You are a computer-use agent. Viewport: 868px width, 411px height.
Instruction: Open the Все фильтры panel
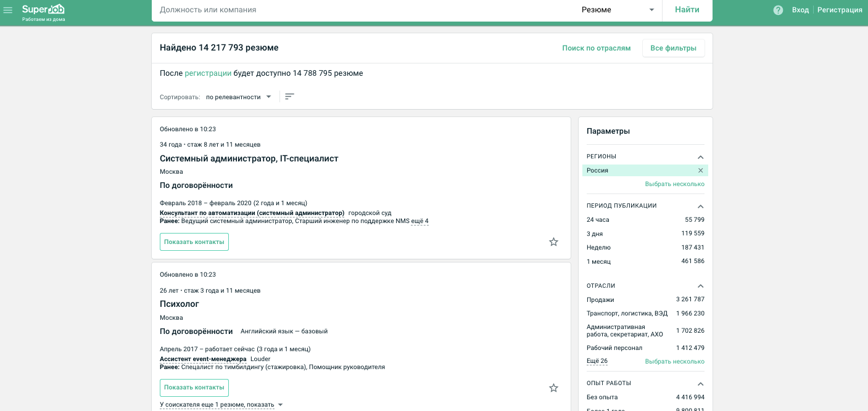(x=673, y=47)
